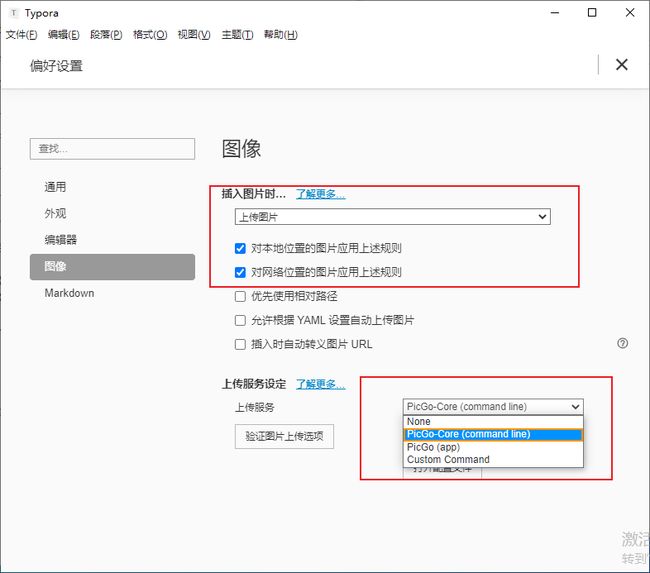Open the 文件(F) menu
The width and height of the screenshot is (650, 573).
pyautogui.click(x=21, y=34)
